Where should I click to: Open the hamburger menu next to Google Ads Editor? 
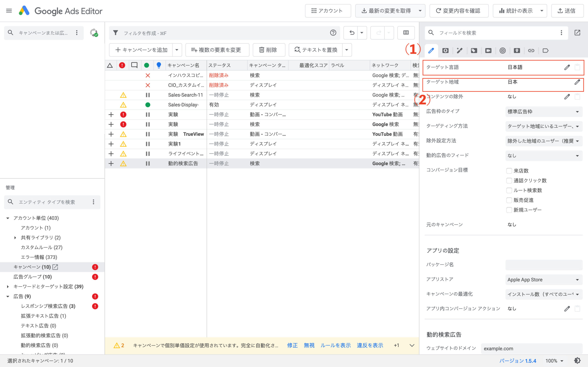(x=9, y=11)
